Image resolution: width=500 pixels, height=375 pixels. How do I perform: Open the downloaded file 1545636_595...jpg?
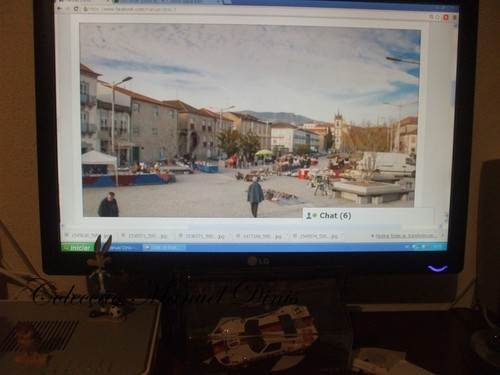[x=88, y=235]
